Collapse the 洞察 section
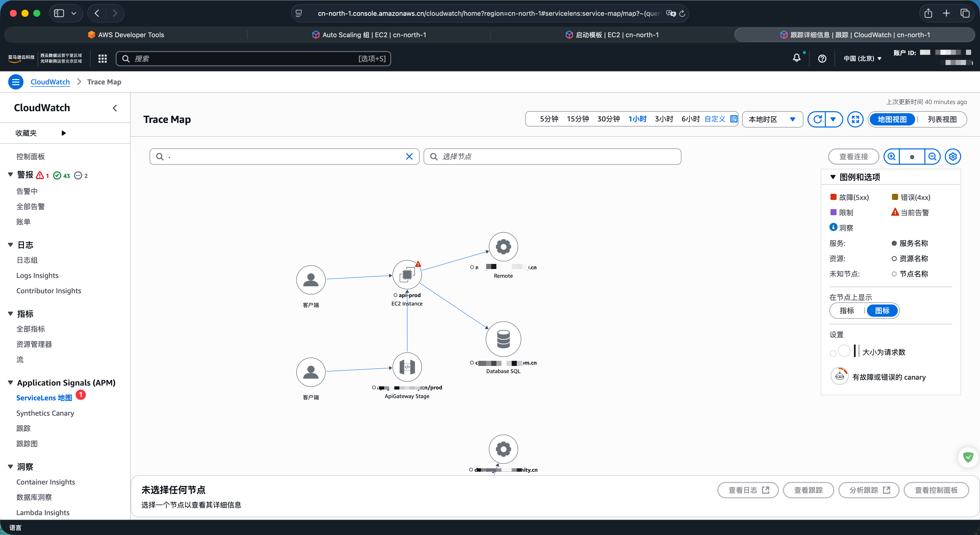 [10, 467]
